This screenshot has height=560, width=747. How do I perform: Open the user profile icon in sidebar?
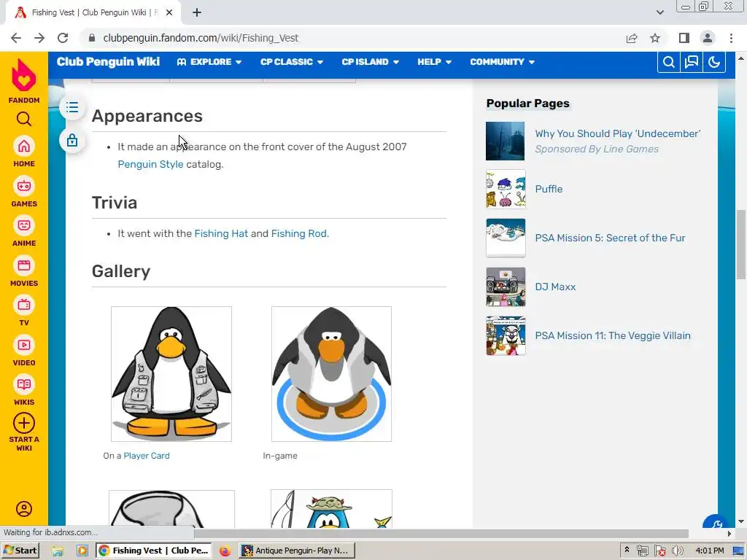[24, 508]
